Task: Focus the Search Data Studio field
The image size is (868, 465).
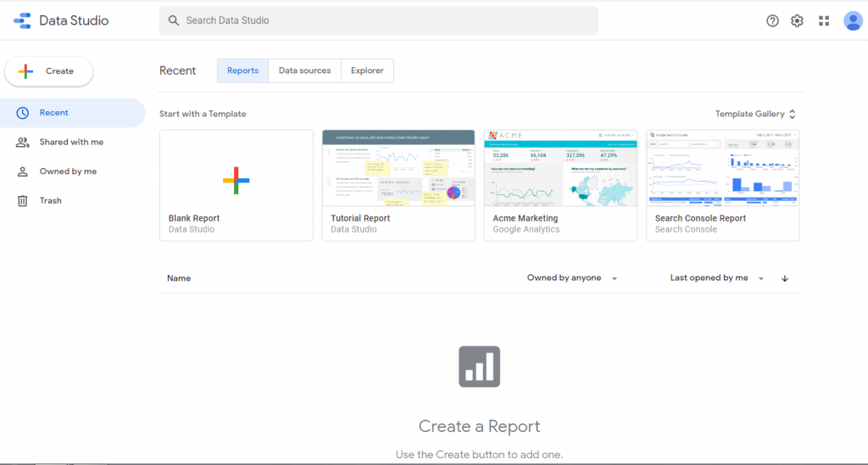Action: pos(378,20)
